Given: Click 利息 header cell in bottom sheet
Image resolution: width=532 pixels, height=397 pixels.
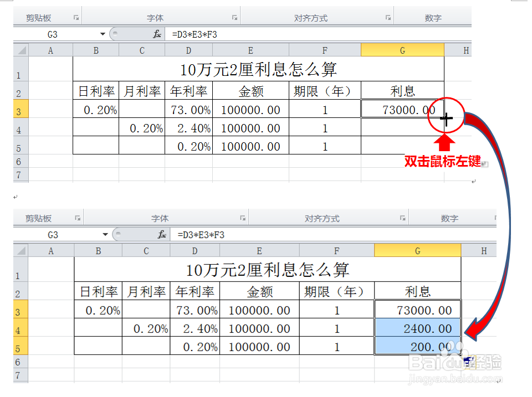Looking at the screenshot, I should coord(418,291).
